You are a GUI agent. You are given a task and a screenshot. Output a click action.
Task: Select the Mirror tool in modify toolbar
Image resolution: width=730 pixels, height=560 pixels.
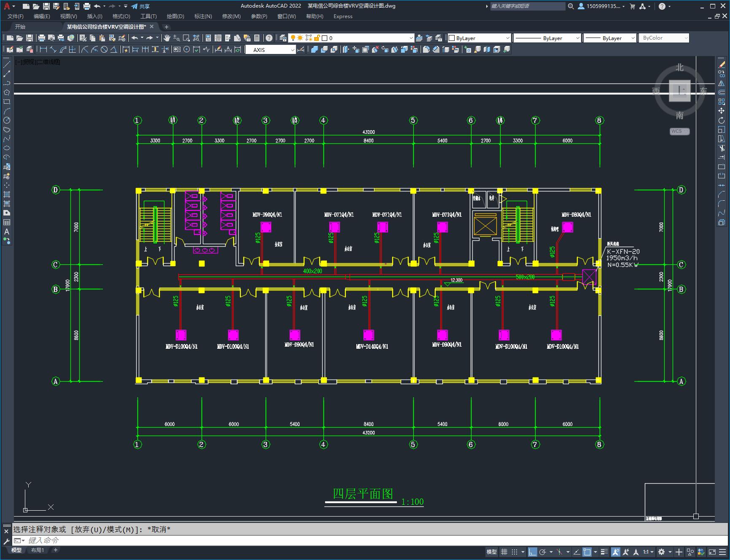(x=722, y=83)
